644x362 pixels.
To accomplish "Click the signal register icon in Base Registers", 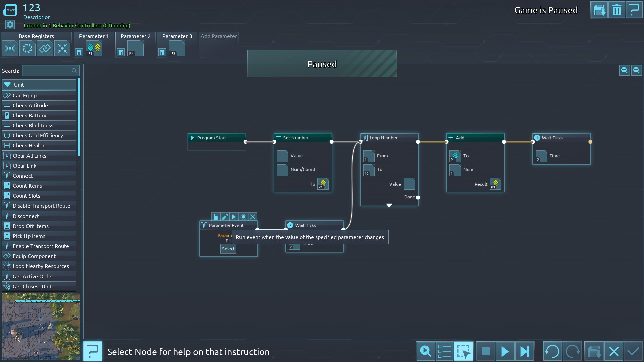I will point(10,49).
